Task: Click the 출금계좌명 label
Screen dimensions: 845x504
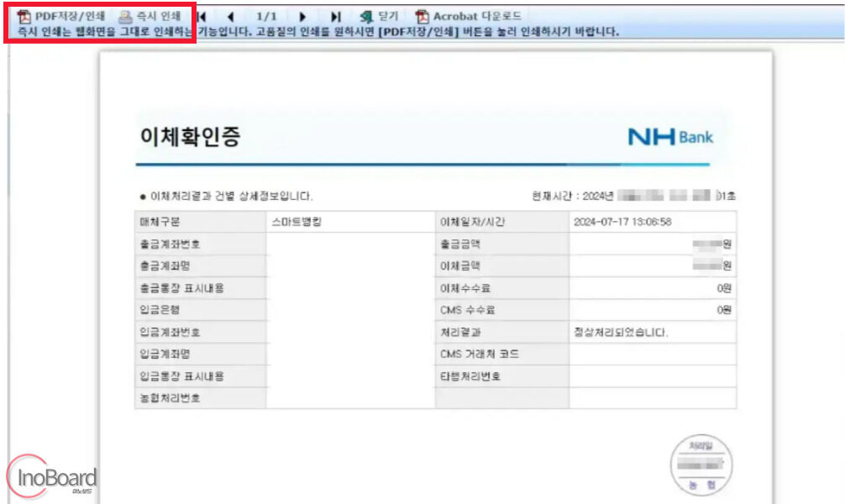Action: coord(165,265)
